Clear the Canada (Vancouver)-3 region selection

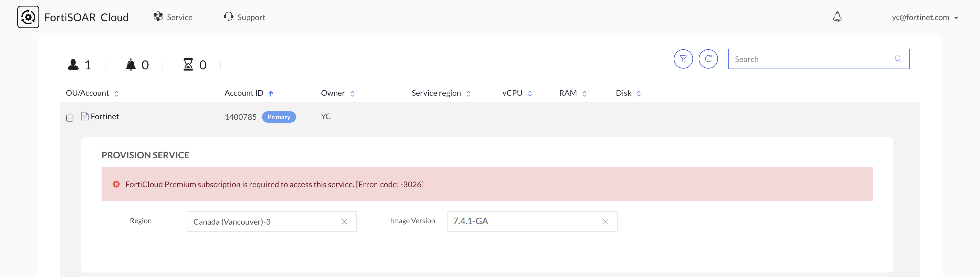(344, 221)
